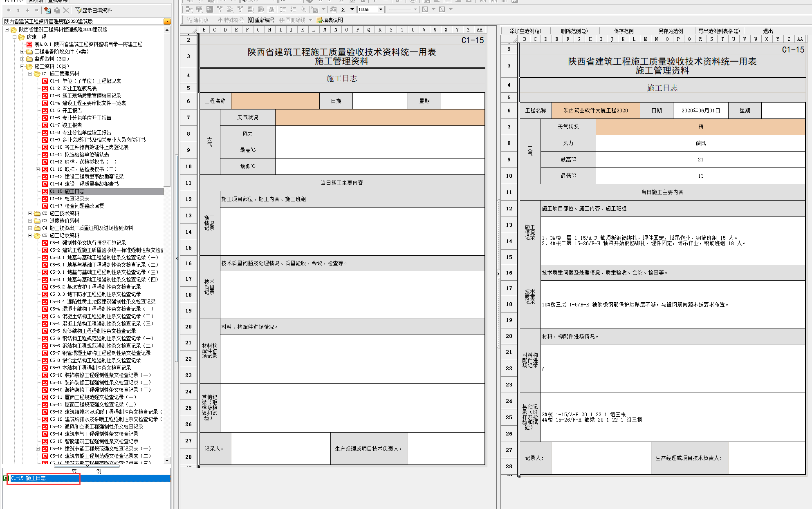Screen dimensions: 812x509
Task: Open 表A.0.1 陕西省建设工程资料整编目录
Action: pyautogui.click(x=88, y=44)
